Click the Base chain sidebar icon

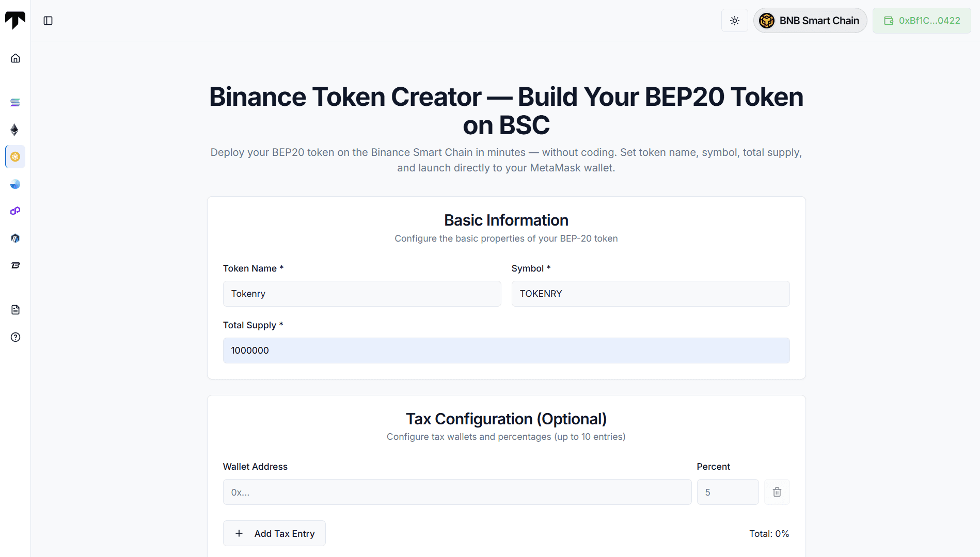click(x=15, y=184)
